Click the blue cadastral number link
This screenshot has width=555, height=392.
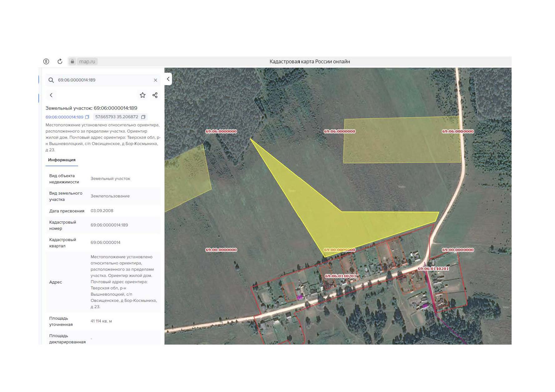click(x=64, y=117)
